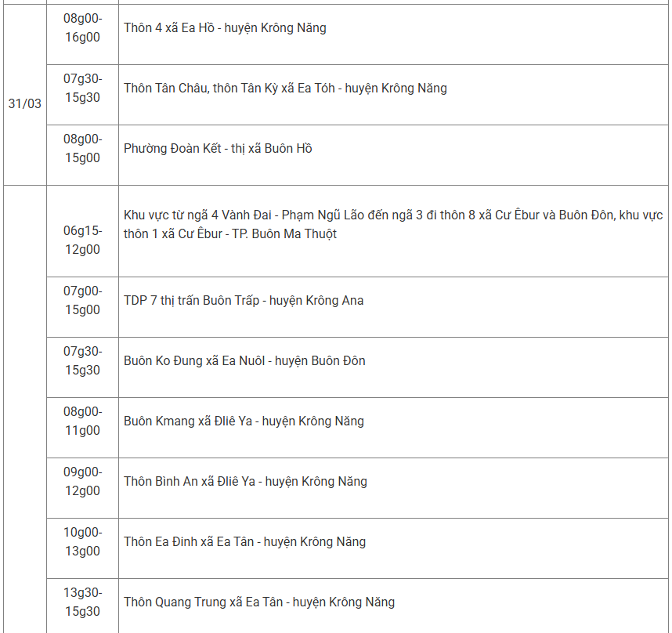Viewport: 672px width, 633px height.
Task: Click TDP 7 thị trấn Buôn Trấp entry
Action: [x=244, y=300]
